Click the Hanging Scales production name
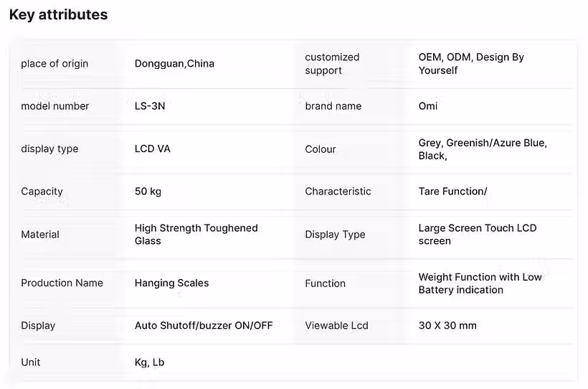 172,283
